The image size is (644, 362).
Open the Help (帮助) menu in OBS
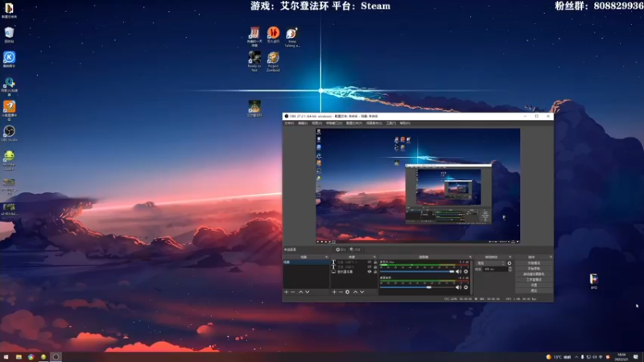tap(405, 123)
